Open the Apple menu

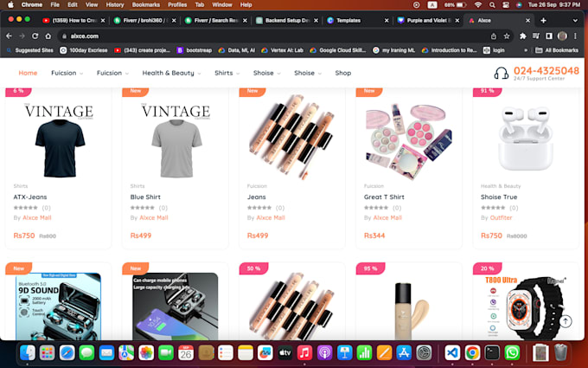coord(10,5)
